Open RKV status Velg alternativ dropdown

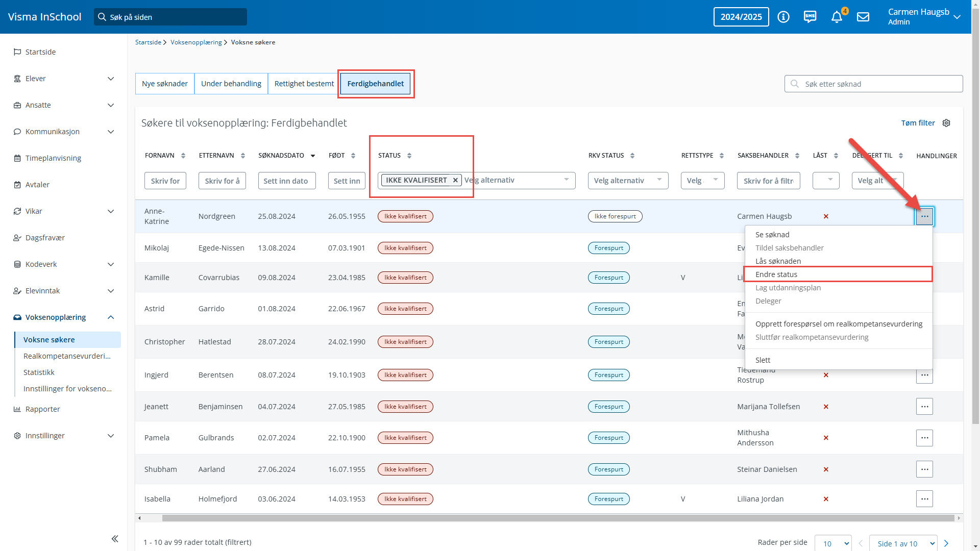(628, 181)
